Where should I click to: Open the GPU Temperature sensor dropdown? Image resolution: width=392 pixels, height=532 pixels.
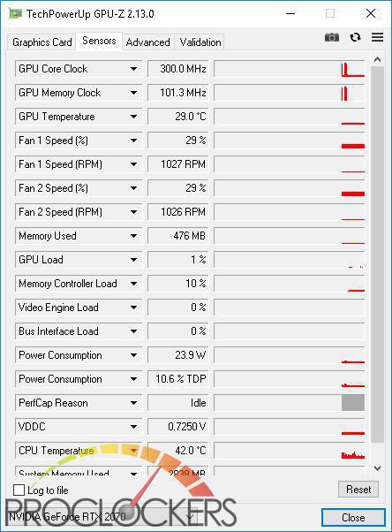click(x=133, y=117)
